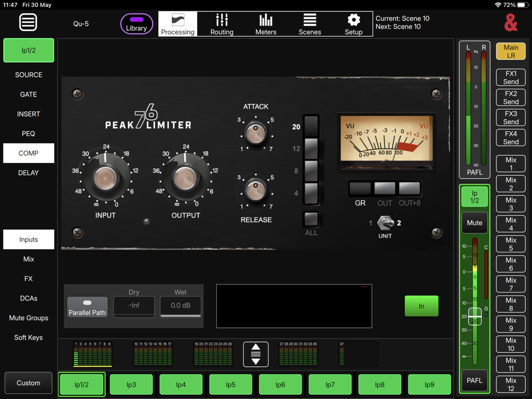Open the Meters bar-graph icon tab
The image size is (532, 399).
coord(265,24)
